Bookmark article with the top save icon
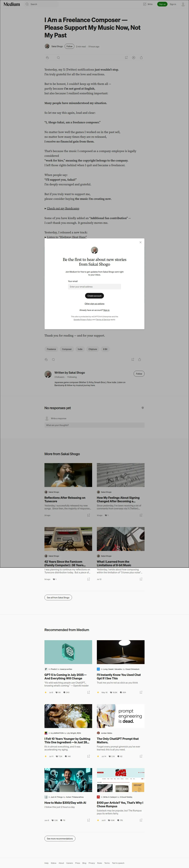The width and height of the screenshot is (189, 868). click(x=126, y=58)
